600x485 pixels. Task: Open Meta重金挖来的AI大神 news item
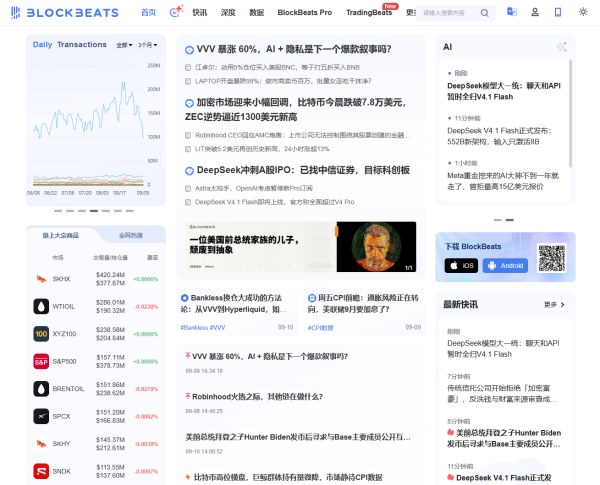click(x=503, y=181)
